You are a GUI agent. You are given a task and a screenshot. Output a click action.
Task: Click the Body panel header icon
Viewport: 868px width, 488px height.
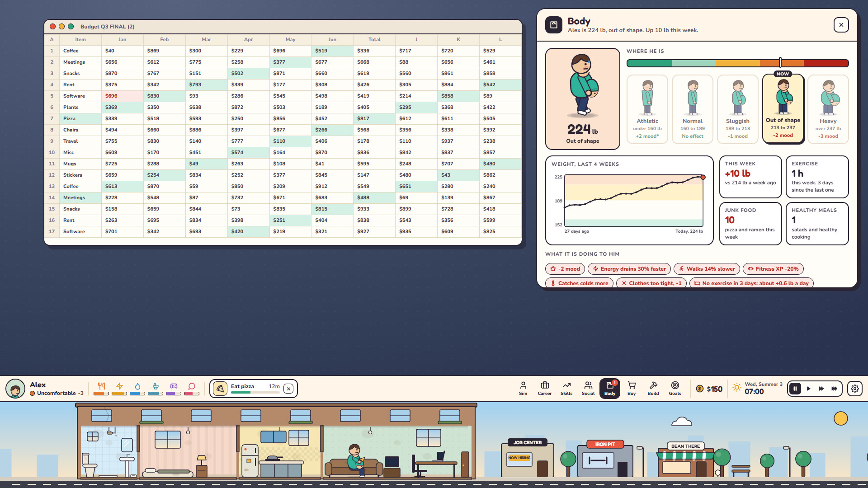click(554, 25)
